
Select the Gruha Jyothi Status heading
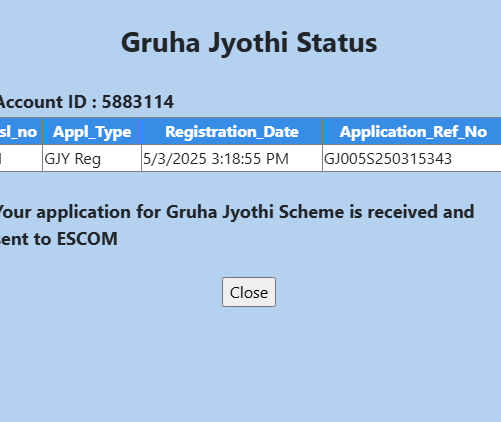249,43
